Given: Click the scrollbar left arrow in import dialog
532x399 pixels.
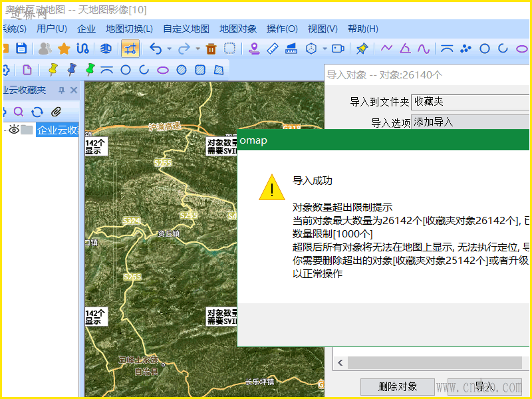Looking at the screenshot, I should point(340,362).
